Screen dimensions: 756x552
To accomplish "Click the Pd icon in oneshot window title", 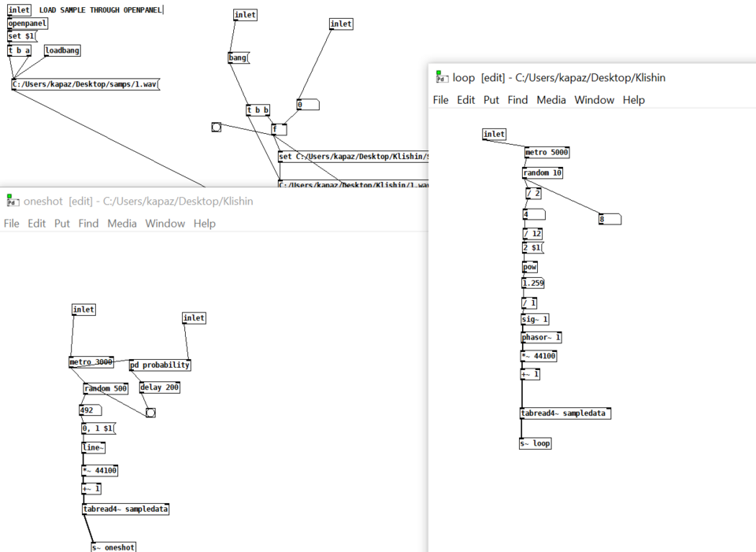I will click(x=12, y=201).
